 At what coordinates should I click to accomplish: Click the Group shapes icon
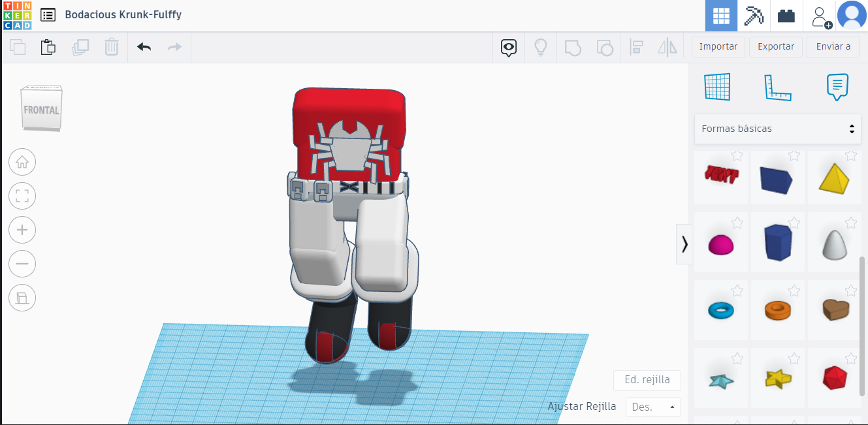[x=573, y=47]
